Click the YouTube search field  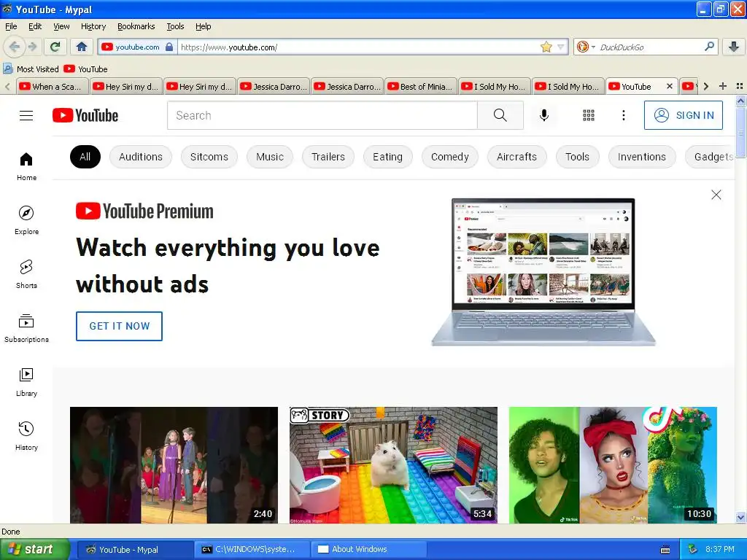[322, 115]
